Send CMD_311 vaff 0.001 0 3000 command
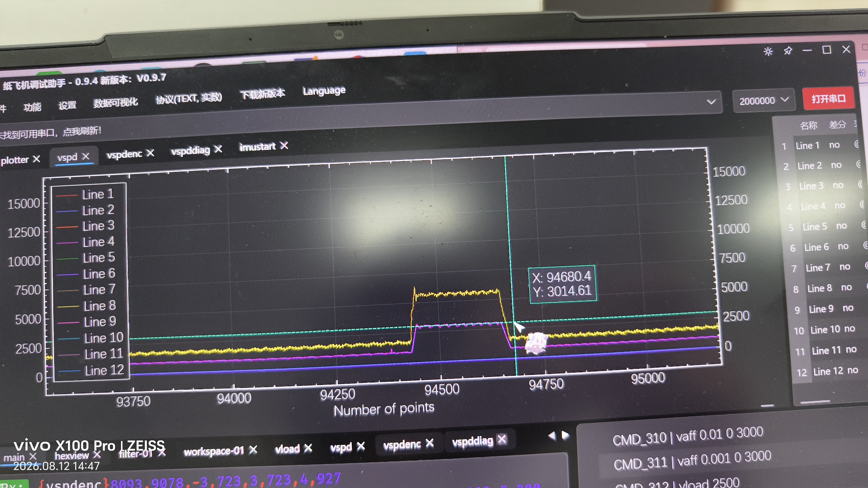The height and width of the screenshot is (488, 868). (693, 461)
